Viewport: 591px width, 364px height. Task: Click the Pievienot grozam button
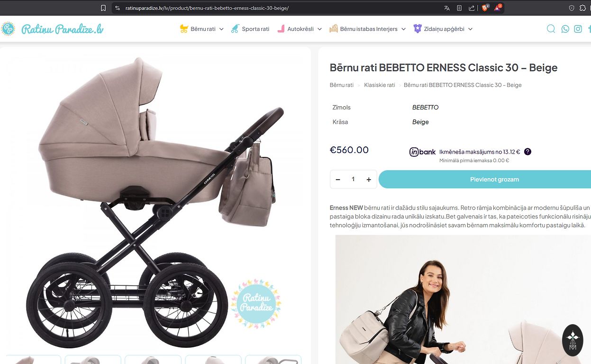(x=494, y=180)
